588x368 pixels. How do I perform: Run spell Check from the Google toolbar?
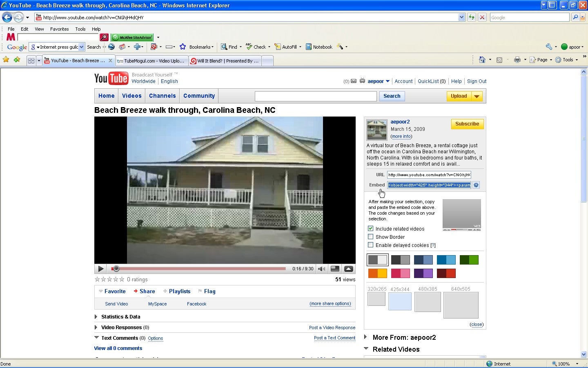[256, 47]
